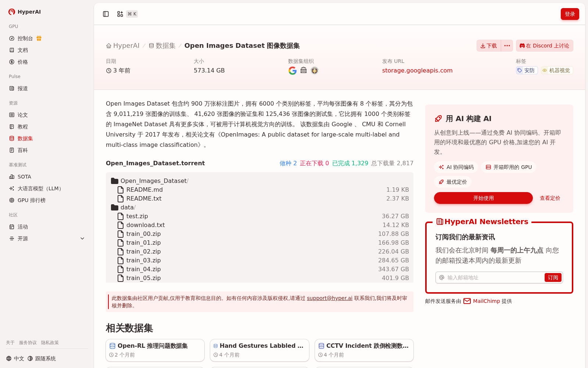Open 大语言模型（LLM） page
The height and width of the screenshot is (368, 588).
click(40, 188)
